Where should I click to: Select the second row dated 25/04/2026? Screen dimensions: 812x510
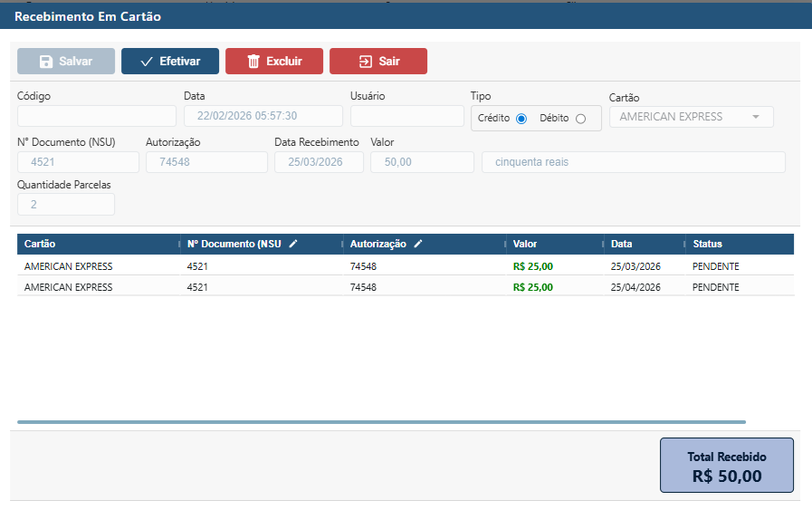(405, 287)
